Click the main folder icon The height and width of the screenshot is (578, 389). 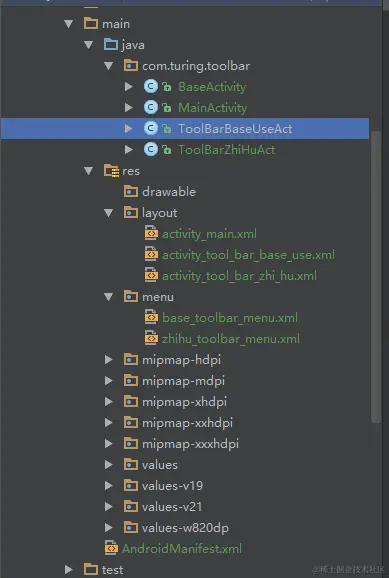pyautogui.click(x=91, y=24)
